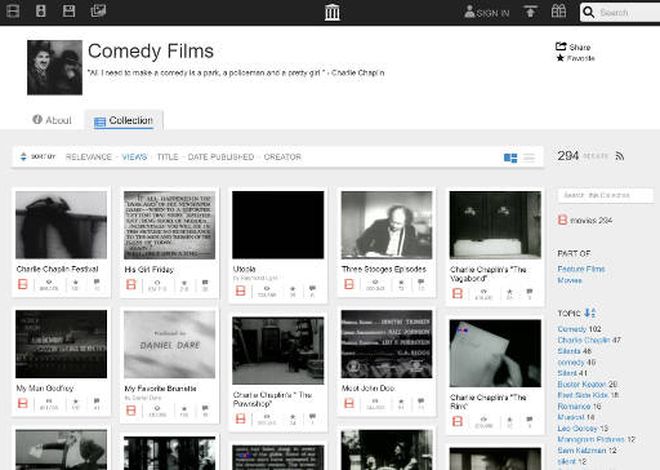The image size is (660, 470).
Task: Sort by DATE PUBLISHED
Action: [x=221, y=157]
